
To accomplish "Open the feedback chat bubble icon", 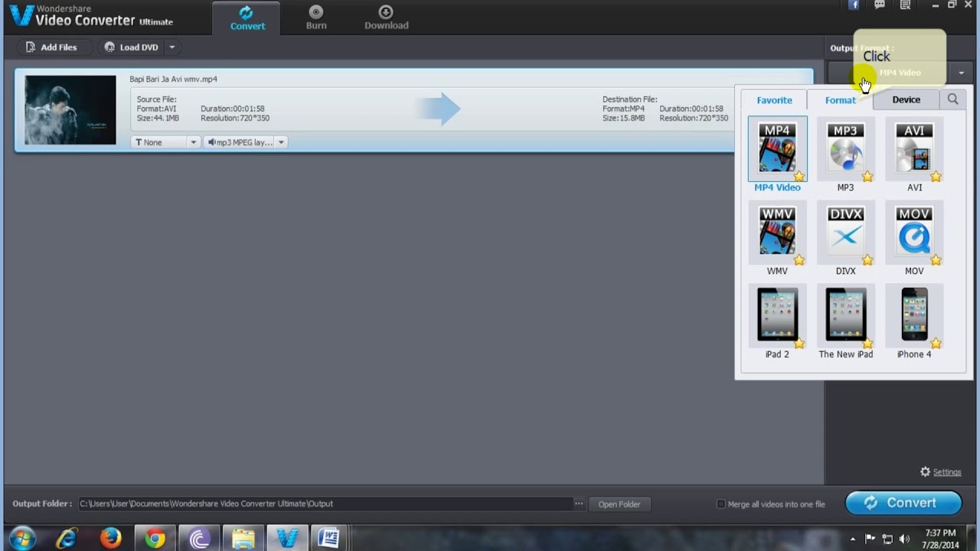I will [x=880, y=5].
